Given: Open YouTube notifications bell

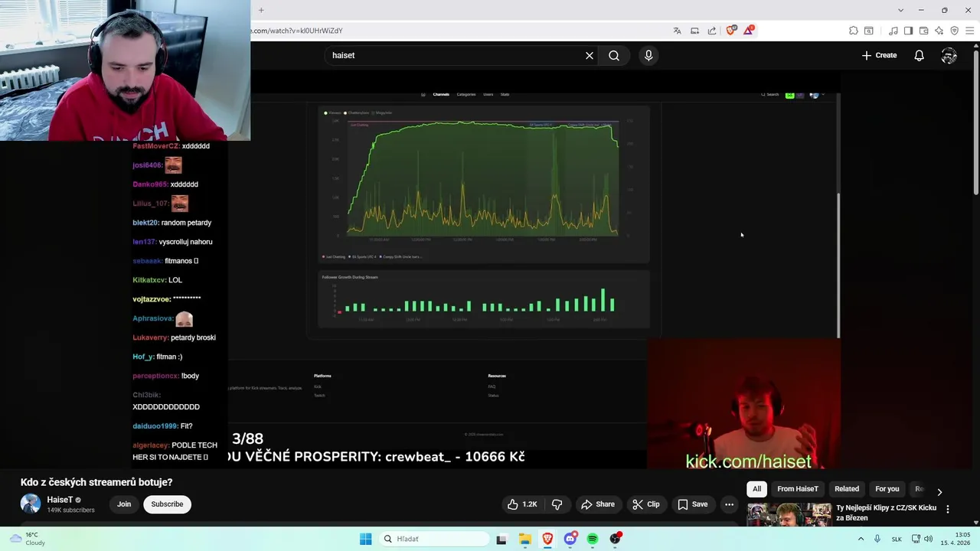Looking at the screenshot, I should (x=919, y=55).
